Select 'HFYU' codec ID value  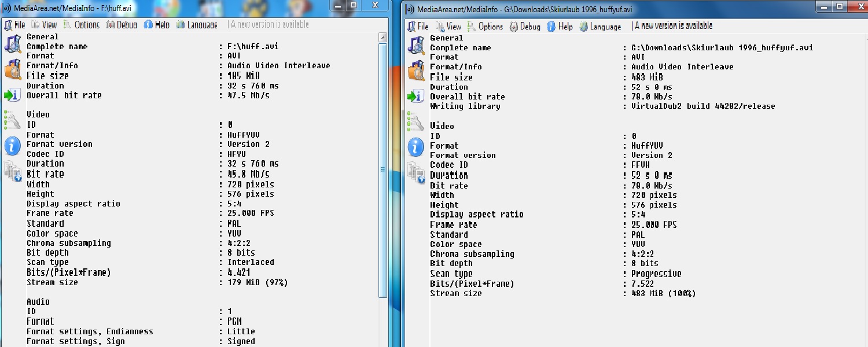point(237,154)
